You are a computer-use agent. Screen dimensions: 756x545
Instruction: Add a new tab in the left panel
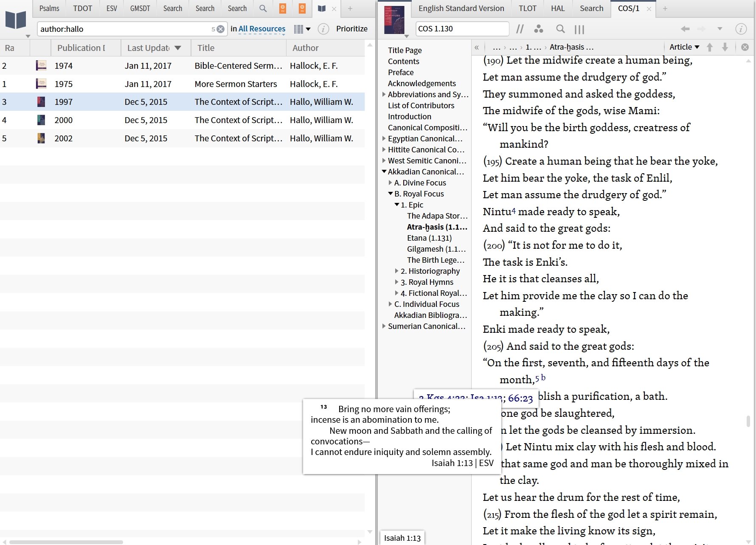(350, 8)
